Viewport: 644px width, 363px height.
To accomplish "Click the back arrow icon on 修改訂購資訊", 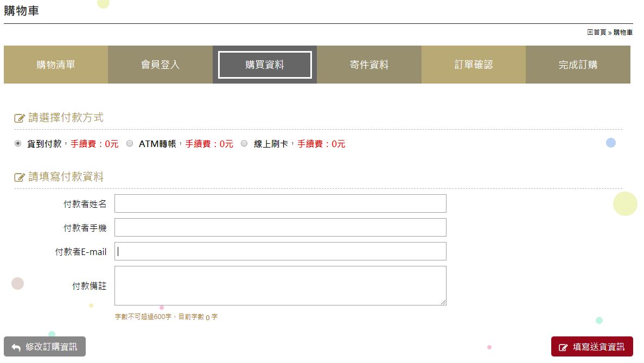I will pos(16,347).
